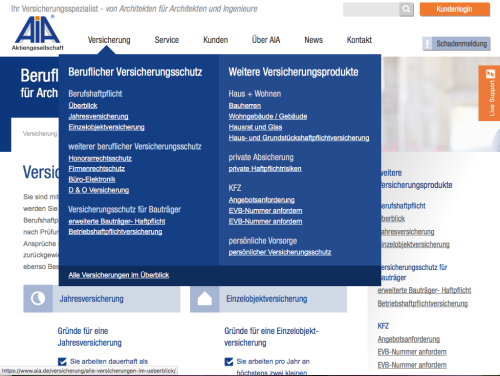The width and height of the screenshot is (500, 376).
Task: Open the News menu
Action: 313,40
